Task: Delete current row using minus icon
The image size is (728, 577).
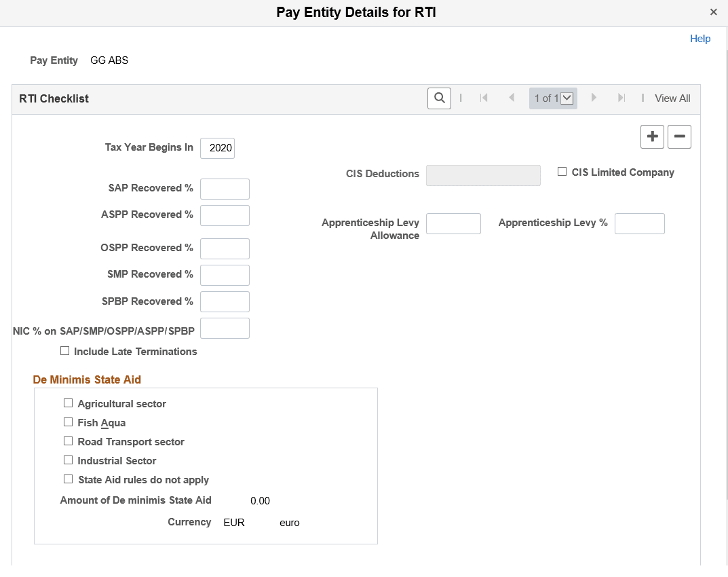Action: (679, 136)
